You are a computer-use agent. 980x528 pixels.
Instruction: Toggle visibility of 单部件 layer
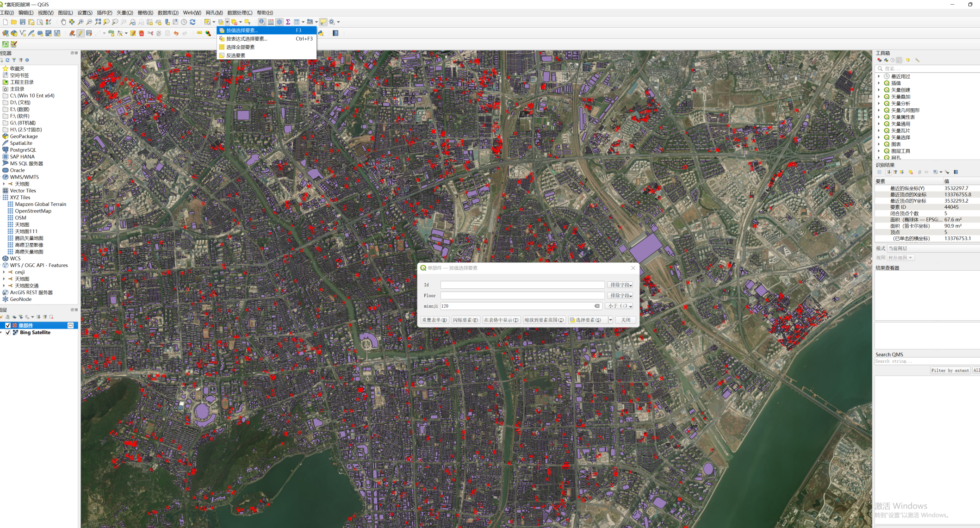[x=8, y=325]
